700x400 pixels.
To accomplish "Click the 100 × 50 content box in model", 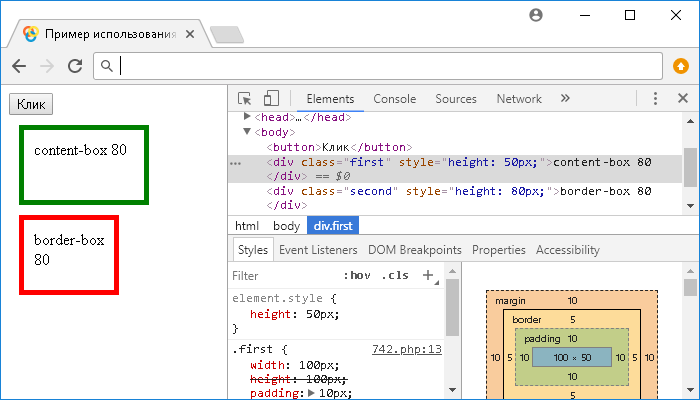I will [572, 358].
